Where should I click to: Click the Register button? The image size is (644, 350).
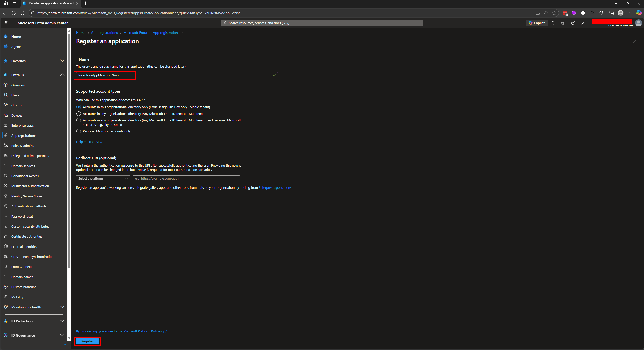click(x=87, y=341)
